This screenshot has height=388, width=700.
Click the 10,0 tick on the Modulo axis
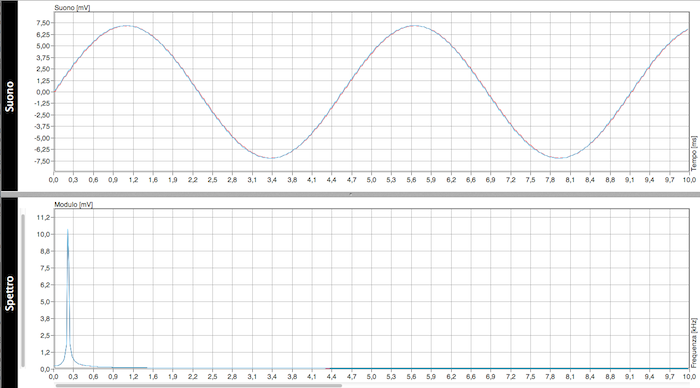tap(45, 234)
